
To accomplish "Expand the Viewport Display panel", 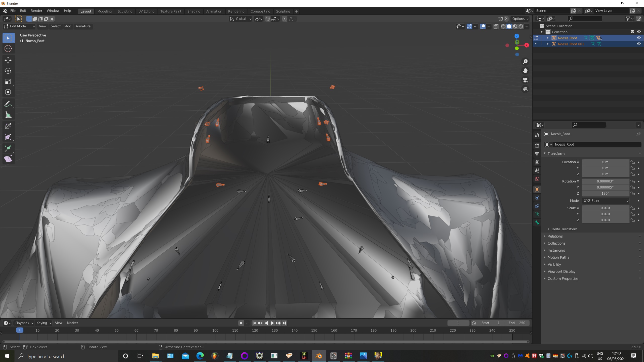I will coord(561,271).
